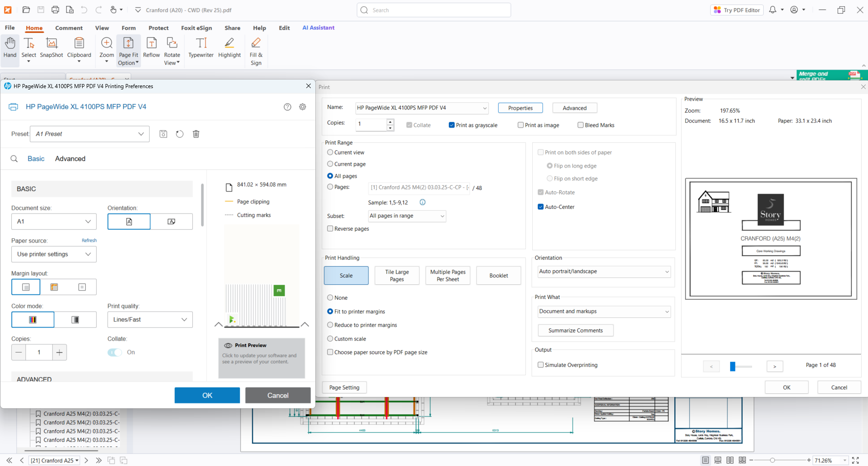The height and width of the screenshot is (466, 868).
Task: Click the notifications bell icon
Action: pos(772,10)
